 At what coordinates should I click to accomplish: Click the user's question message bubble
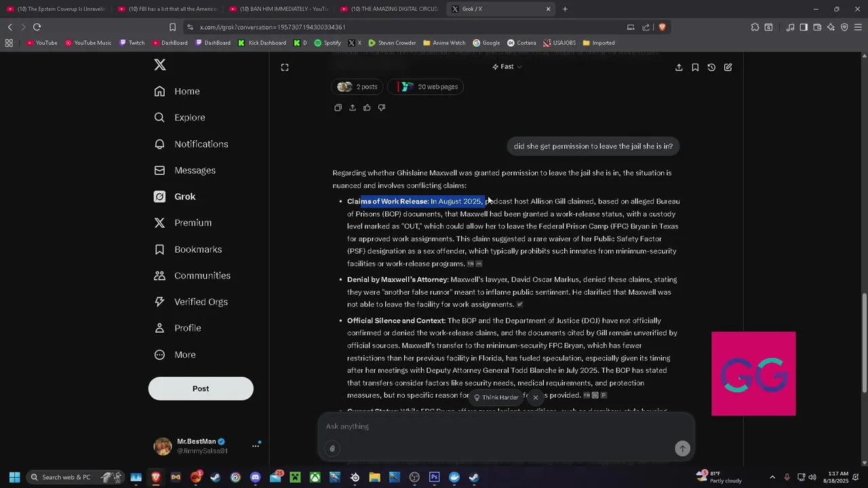593,146
